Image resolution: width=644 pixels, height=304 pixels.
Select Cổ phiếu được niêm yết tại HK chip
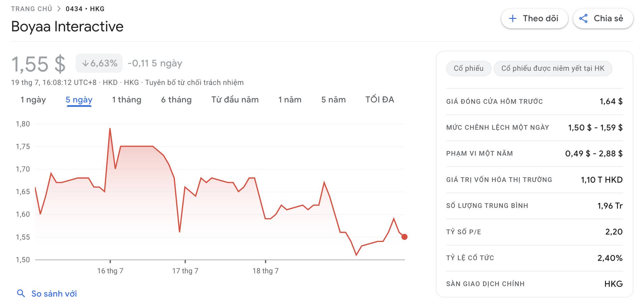coord(553,68)
